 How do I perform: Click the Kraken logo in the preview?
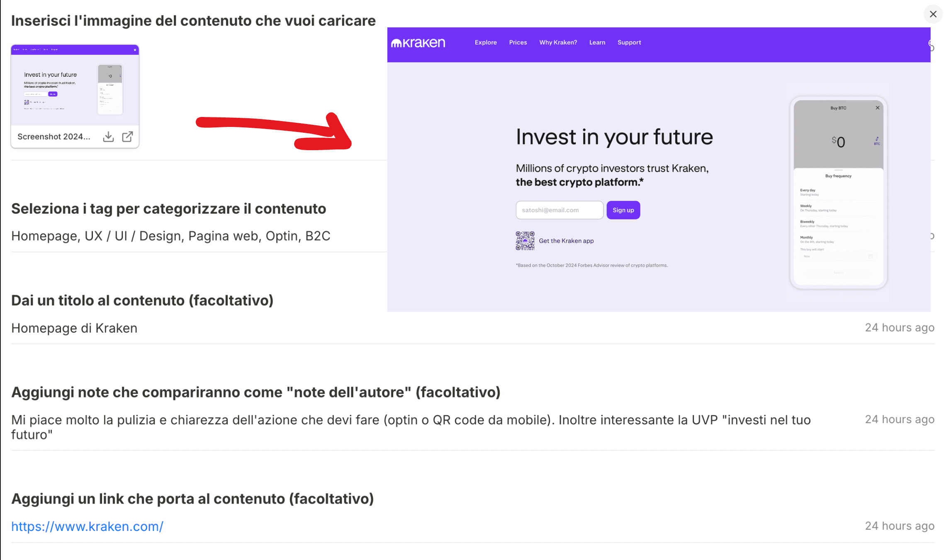418,43
